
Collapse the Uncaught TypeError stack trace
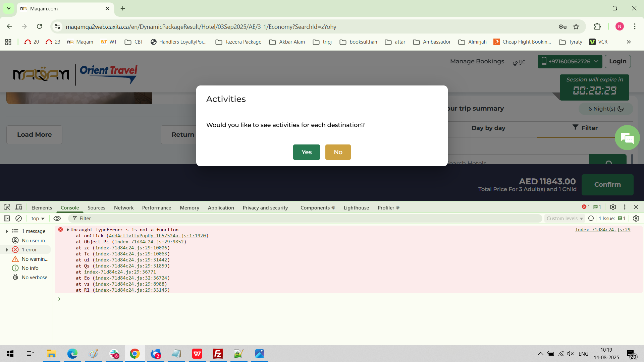pos(68,230)
